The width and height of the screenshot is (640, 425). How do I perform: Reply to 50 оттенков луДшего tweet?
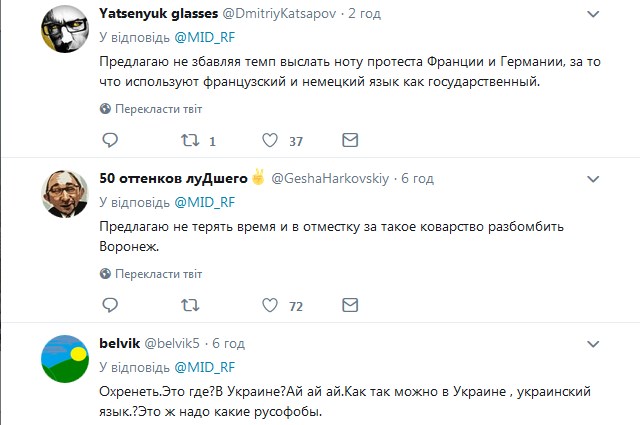tap(107, 306)
